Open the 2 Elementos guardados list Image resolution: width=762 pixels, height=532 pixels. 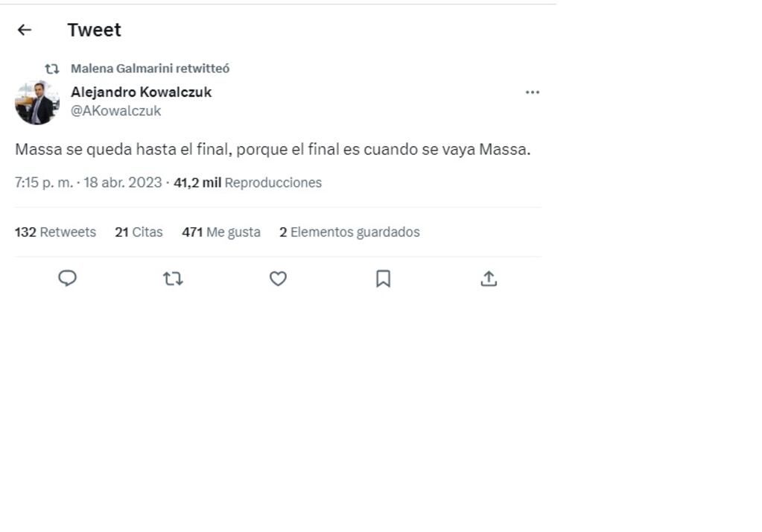349,232
